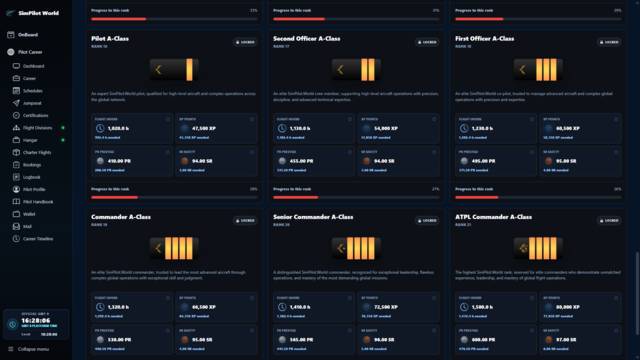
Task: Click the 80,000 XP value
Action: coord(568,307)
